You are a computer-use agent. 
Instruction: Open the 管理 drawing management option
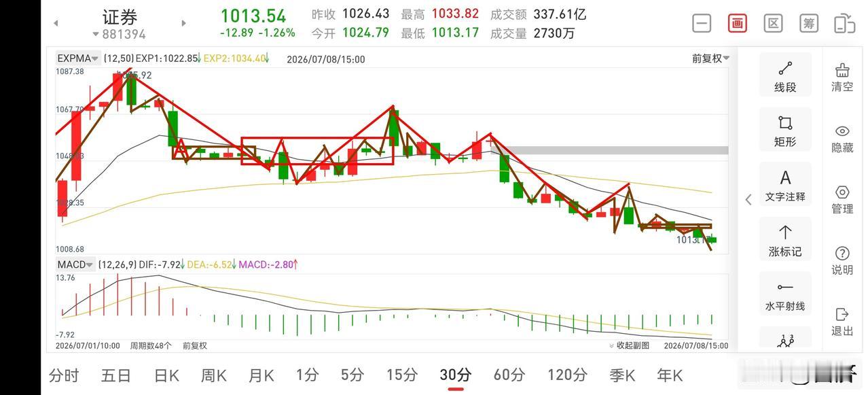842,200
